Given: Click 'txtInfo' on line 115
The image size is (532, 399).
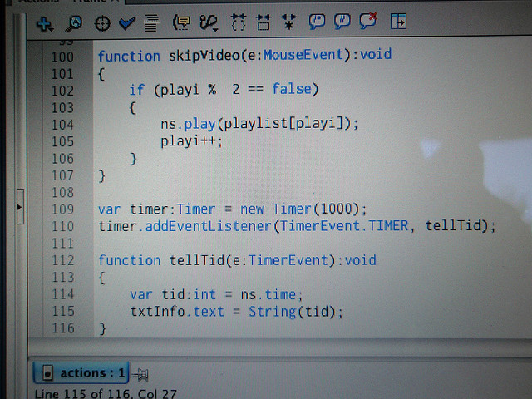Looking at the screenshot, I should (157, 311).
